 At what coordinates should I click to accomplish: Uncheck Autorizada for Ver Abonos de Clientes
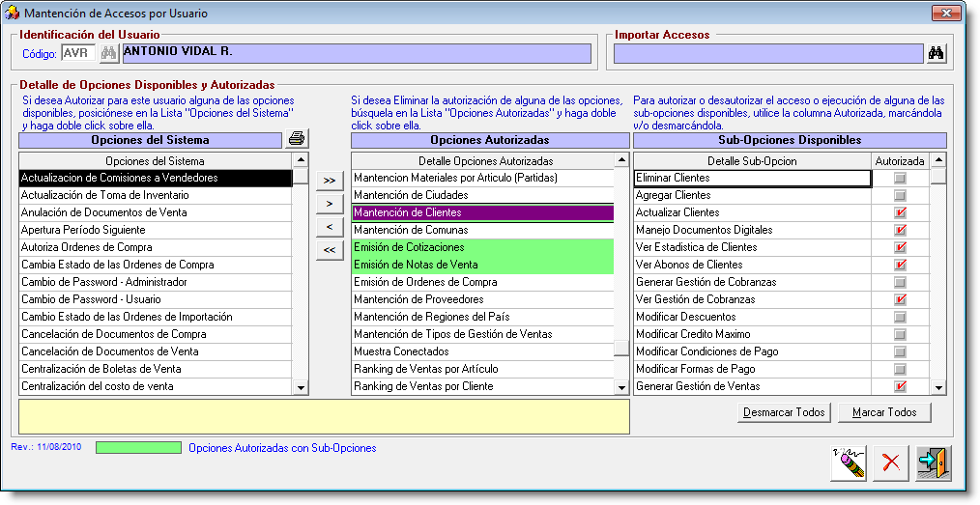pyautogui.click(x=900, y=265)
